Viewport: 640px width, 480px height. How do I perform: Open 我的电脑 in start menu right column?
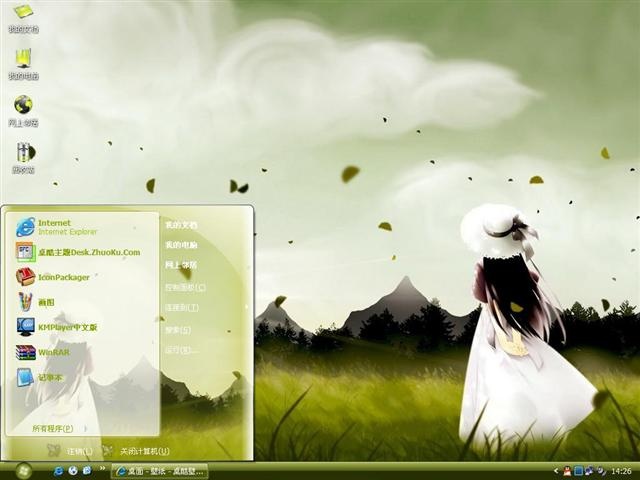(x=181, y=245)
